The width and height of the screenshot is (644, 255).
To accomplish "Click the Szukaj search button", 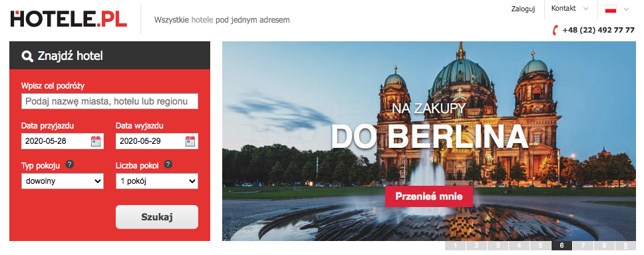I will click(x=157, y=217).
